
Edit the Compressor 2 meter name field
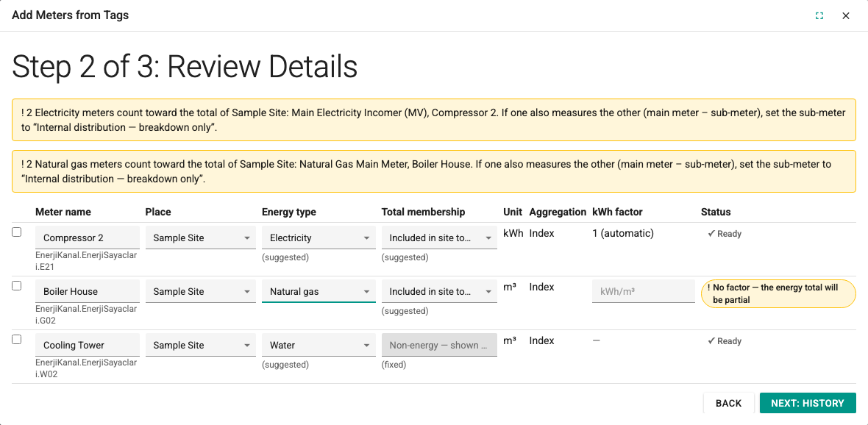pyautogui.click(x=88, y=238)
